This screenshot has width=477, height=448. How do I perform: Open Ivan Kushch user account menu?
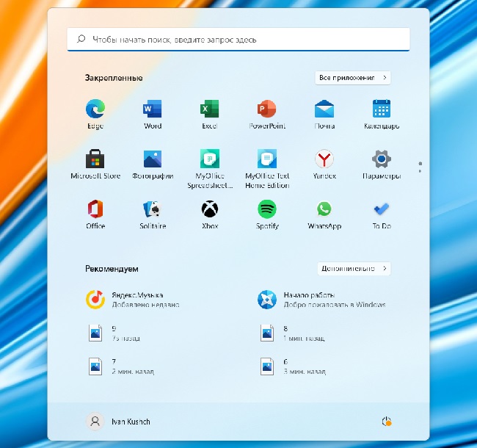click(x=119, y=422)
